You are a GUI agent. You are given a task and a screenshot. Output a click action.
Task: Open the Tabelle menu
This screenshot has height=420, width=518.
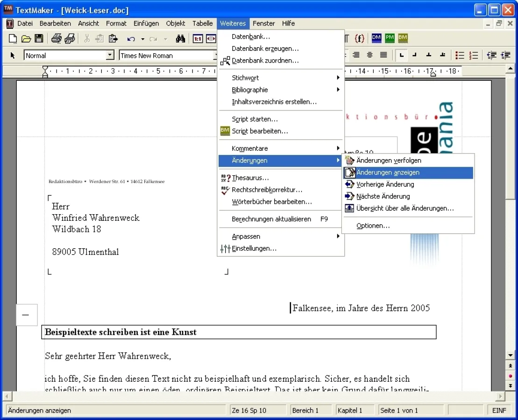[x=202, y=23]
